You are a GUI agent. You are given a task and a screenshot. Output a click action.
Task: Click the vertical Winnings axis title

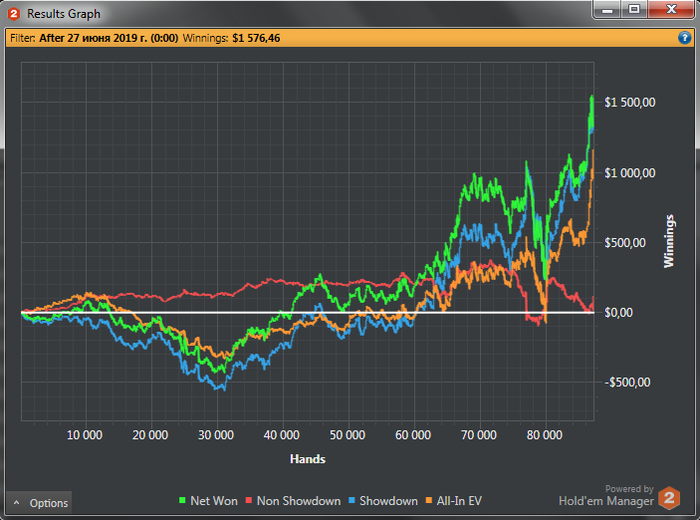(668, 241)
